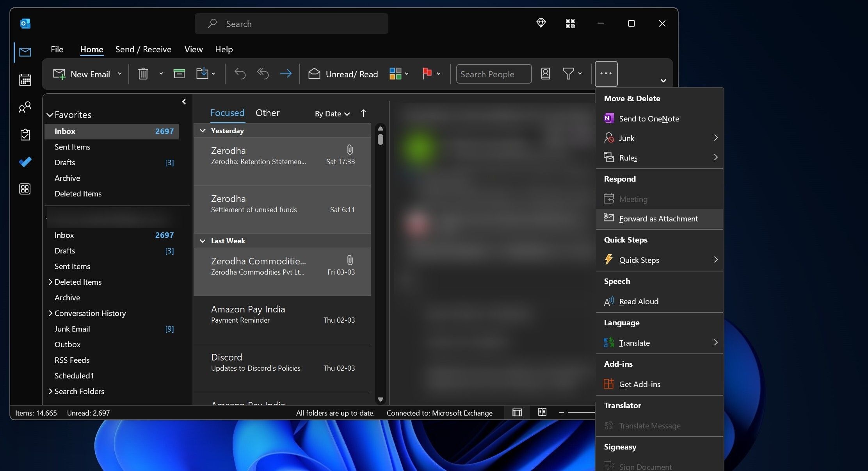Select the Forward arrow icon in the ribbon
The height and width of the screenshot is (471, 868).
(x=285, y=74)
